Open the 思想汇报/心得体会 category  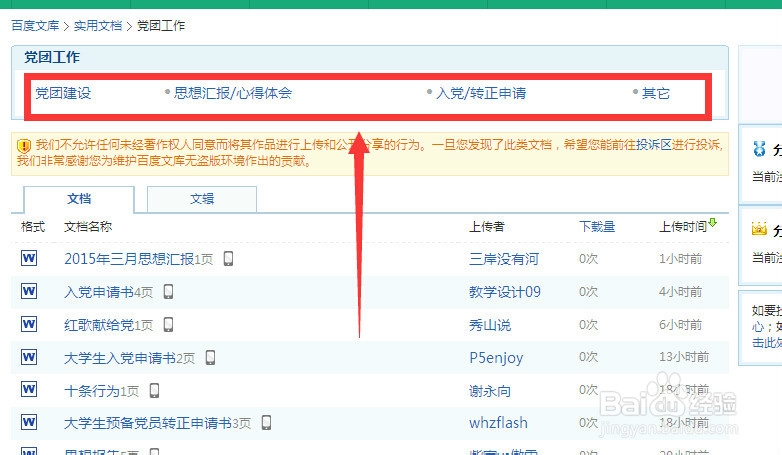pyautogui.click(x=232, y=93)
